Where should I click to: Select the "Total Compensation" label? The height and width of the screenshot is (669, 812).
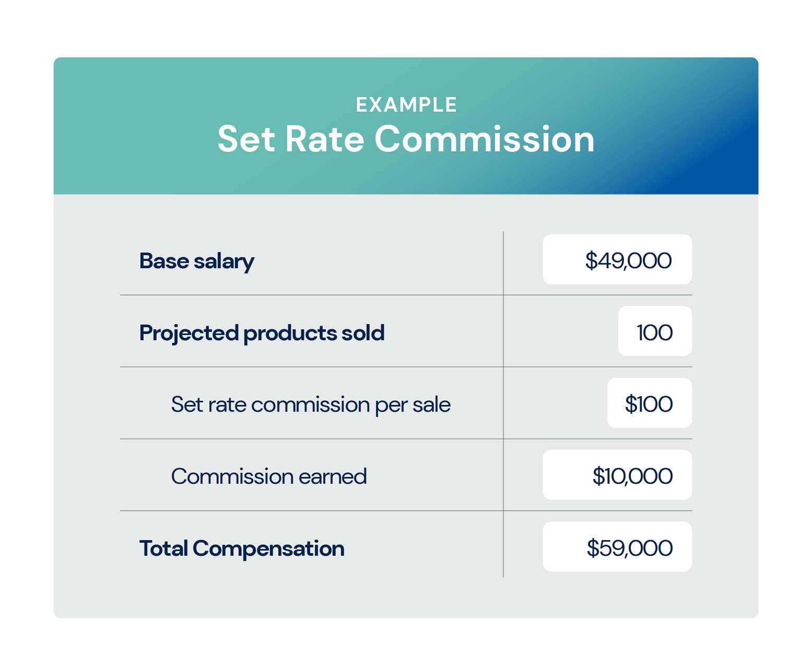point(242,548)
